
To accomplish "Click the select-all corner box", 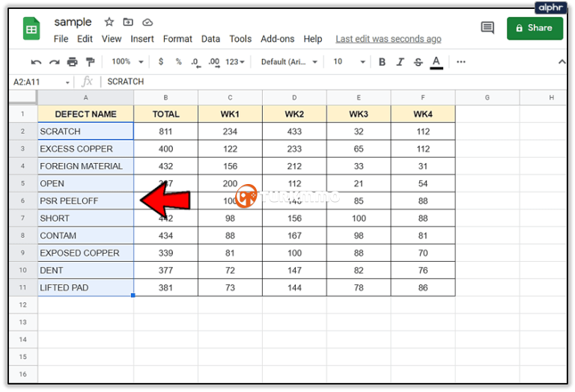I will coord(22,97).
